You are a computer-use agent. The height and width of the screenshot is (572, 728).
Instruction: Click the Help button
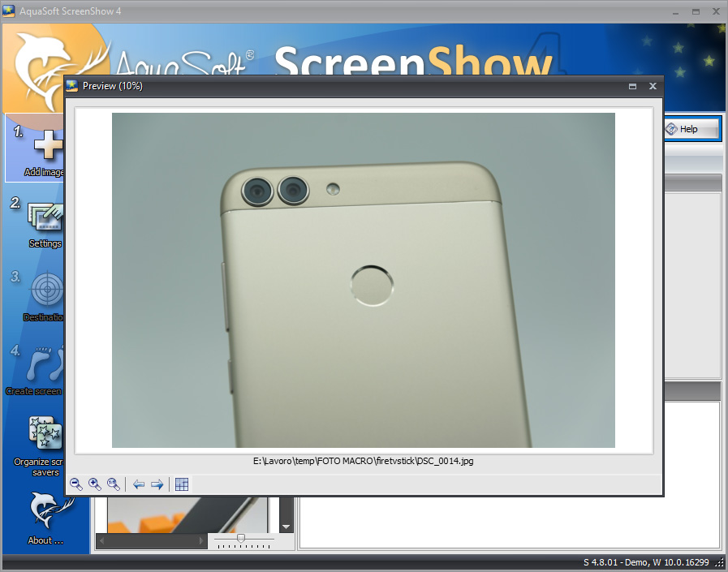pyautogui.click(x=691, y=129)
